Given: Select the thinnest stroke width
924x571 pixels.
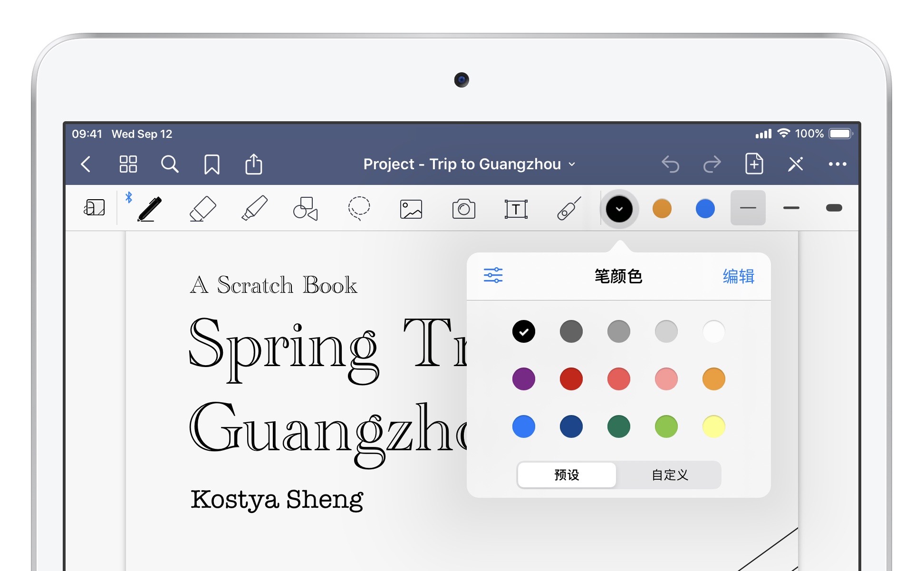Looking at the screenshot, I should click(748, 208).
